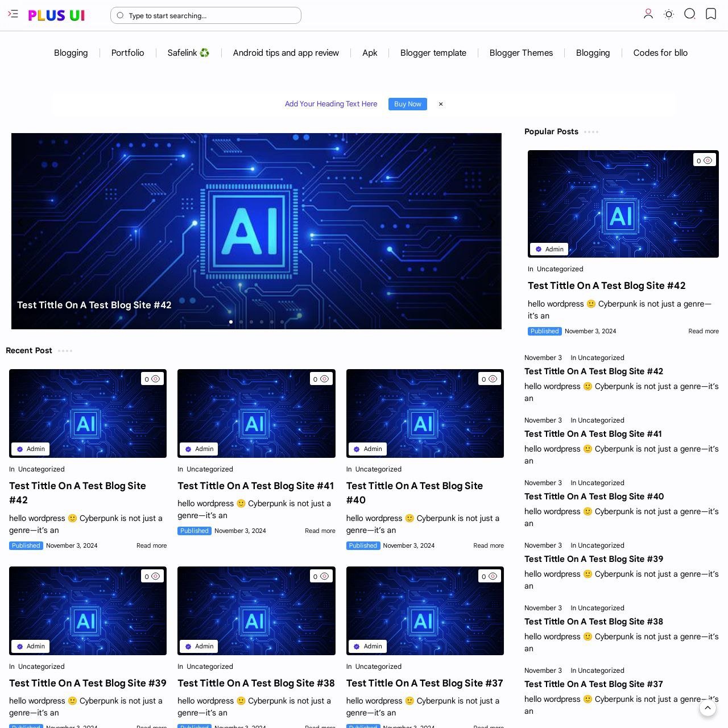Screen dimensions: 728x728
Task: Open the sidebar hamburger menu
Action: click(x=13, y=14)
